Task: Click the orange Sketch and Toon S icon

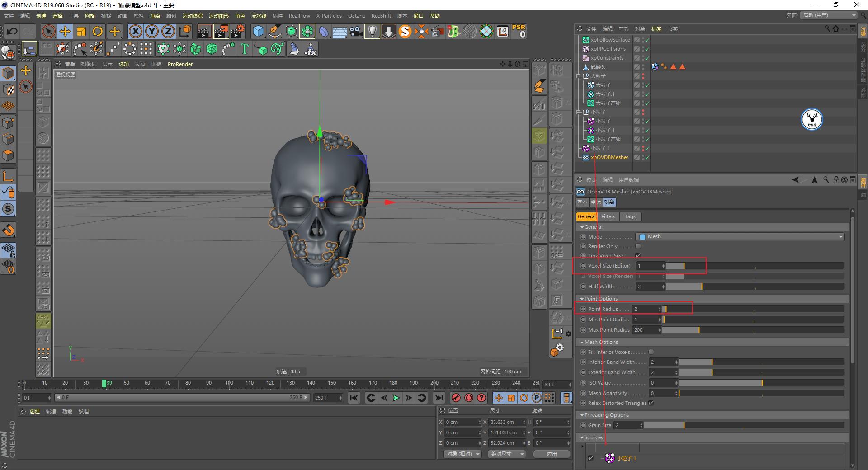Action: 405,32
